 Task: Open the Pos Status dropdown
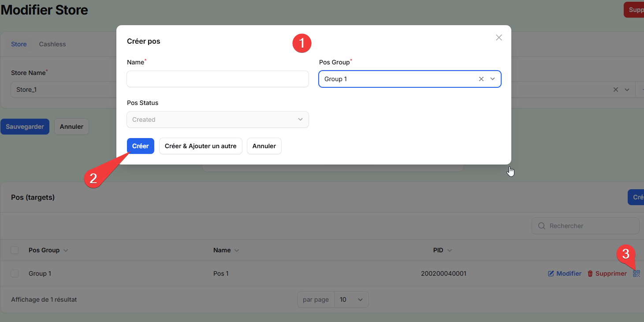pyautogui.click(x=218, y=120)
